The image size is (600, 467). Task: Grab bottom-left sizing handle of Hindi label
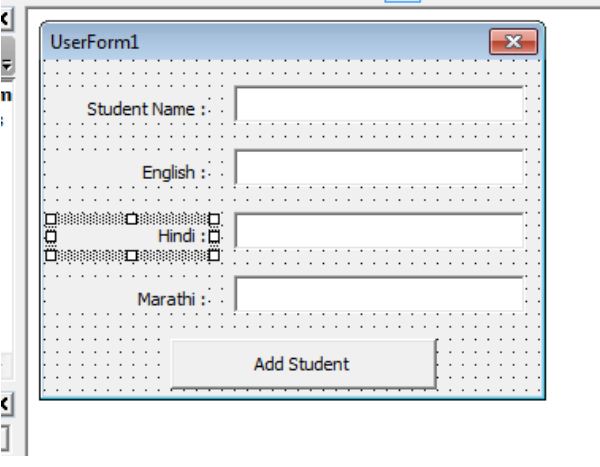(x=49, y=254)
